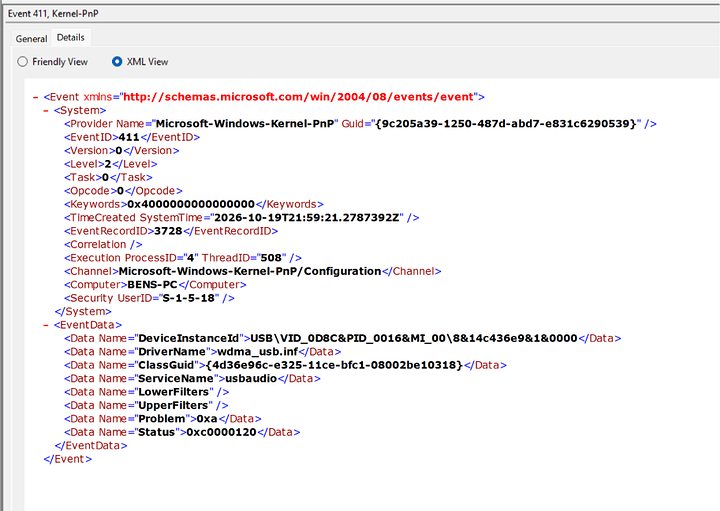Click the Task element line
Screen dimensions: 720x511
click(108, 177)
